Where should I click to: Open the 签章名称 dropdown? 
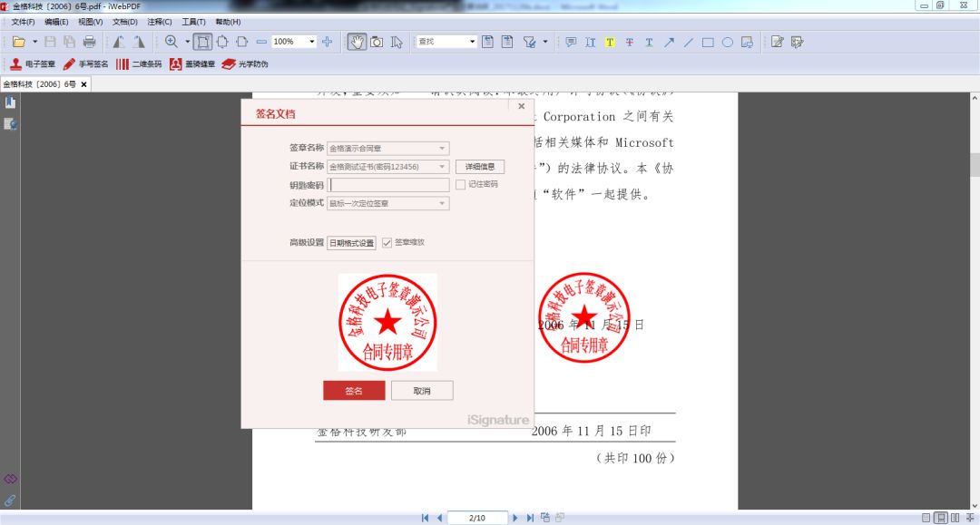[442, 149]
